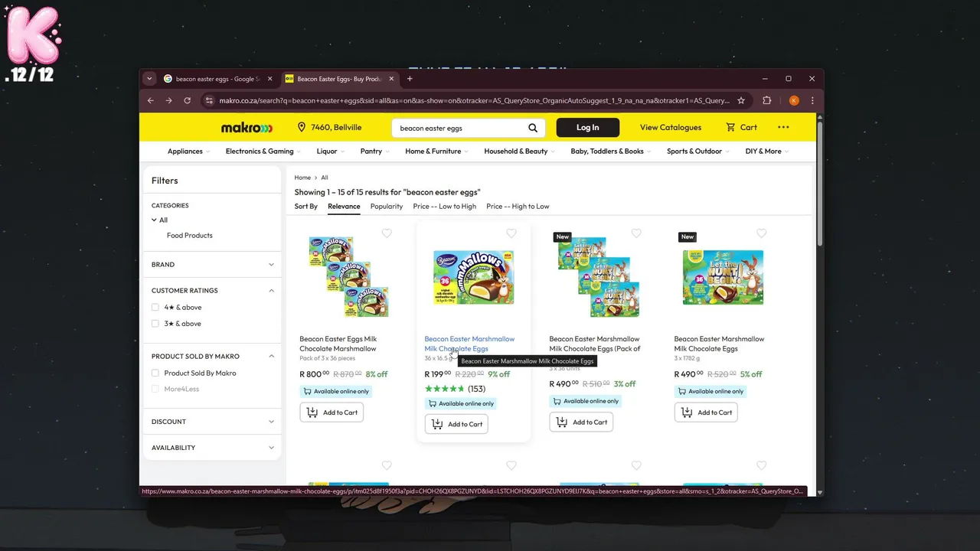980x551 pixels.
Task: Expand the DISCOUNT filter section
Action: click(271, 422)
